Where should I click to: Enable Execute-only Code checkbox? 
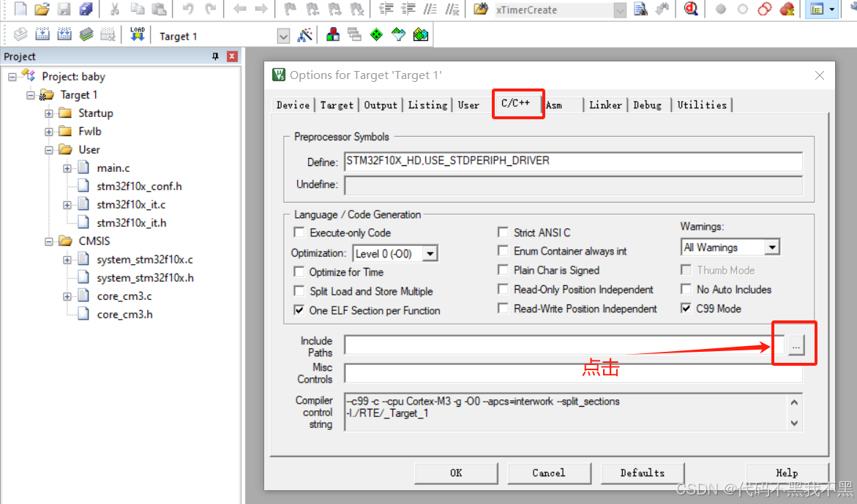[x=299, y=233]
